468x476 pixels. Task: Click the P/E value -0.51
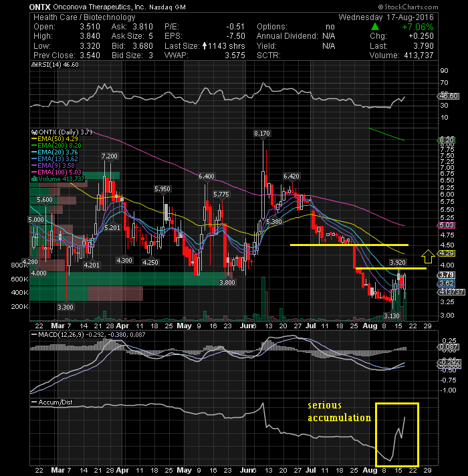click(x=235, y=27)
